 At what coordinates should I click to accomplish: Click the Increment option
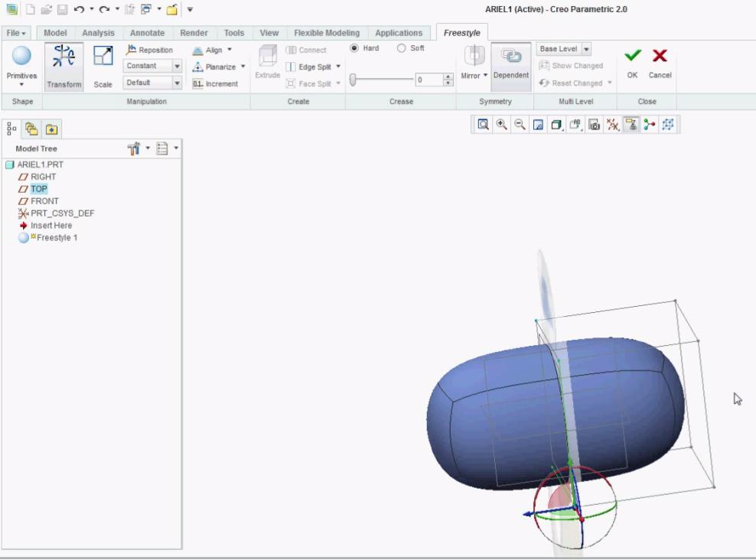tap(215, 84)
